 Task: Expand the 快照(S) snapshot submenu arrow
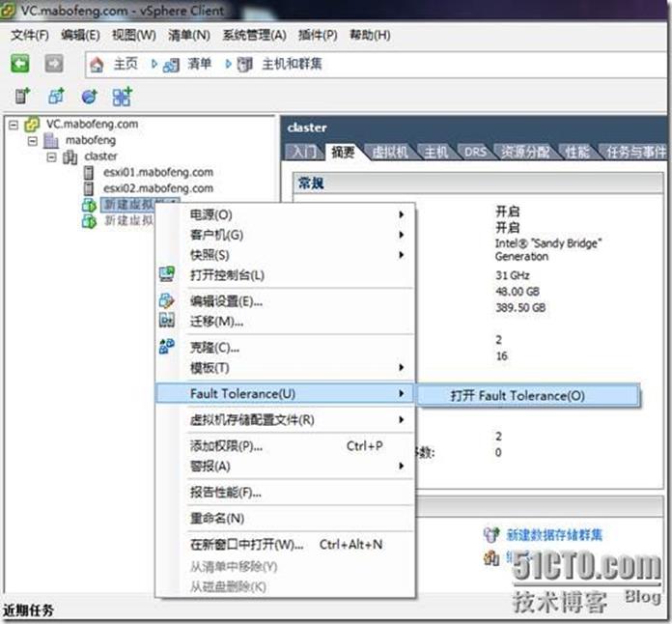pos(401,255)
